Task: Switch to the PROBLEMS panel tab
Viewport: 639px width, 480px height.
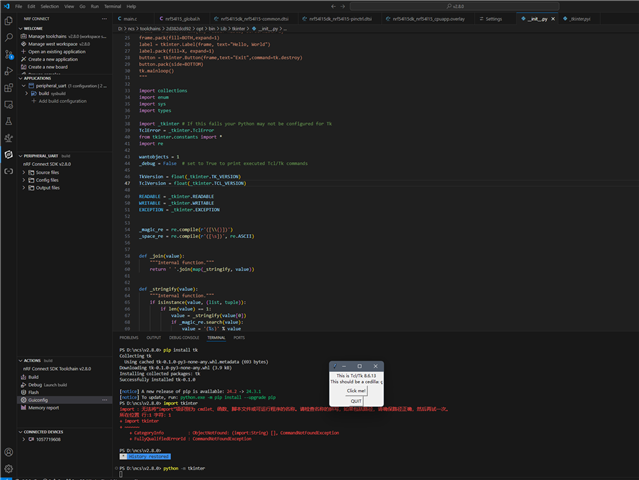Action: (129, 337)
